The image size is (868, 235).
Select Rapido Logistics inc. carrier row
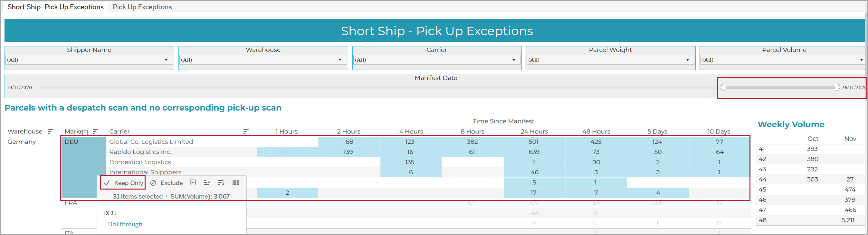(x=140, y=152)
